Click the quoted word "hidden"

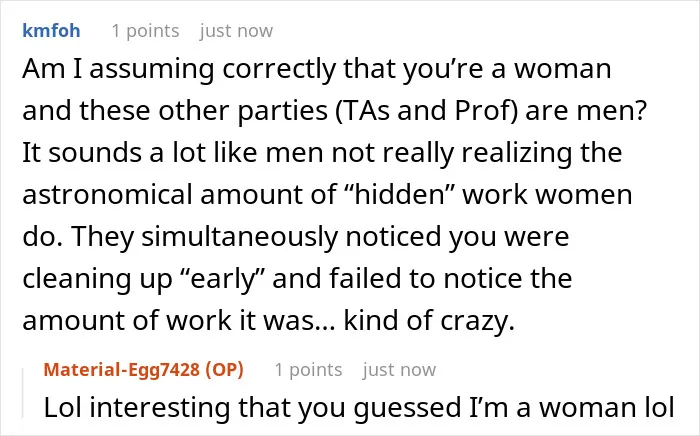click(x=395, y=195)
